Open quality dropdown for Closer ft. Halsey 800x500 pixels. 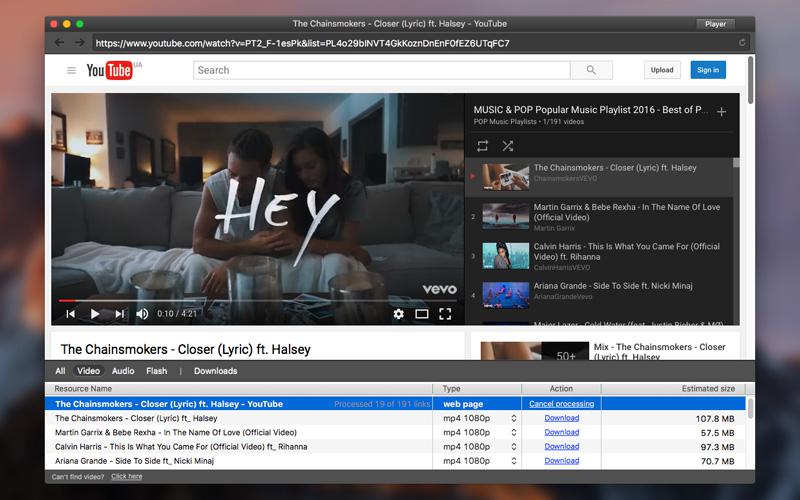click(x=514, y=418)
